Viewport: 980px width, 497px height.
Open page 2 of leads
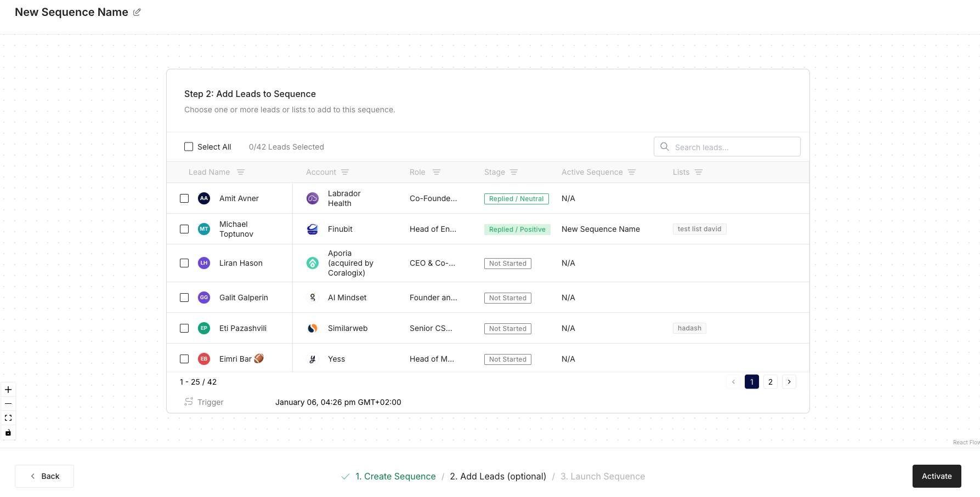[771, 382]
